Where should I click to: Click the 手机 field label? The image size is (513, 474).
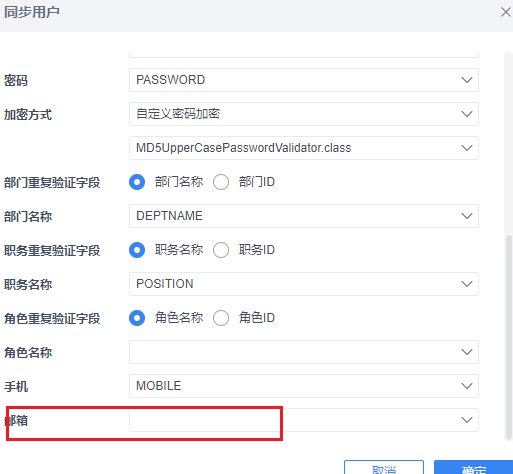coord(16,387)
